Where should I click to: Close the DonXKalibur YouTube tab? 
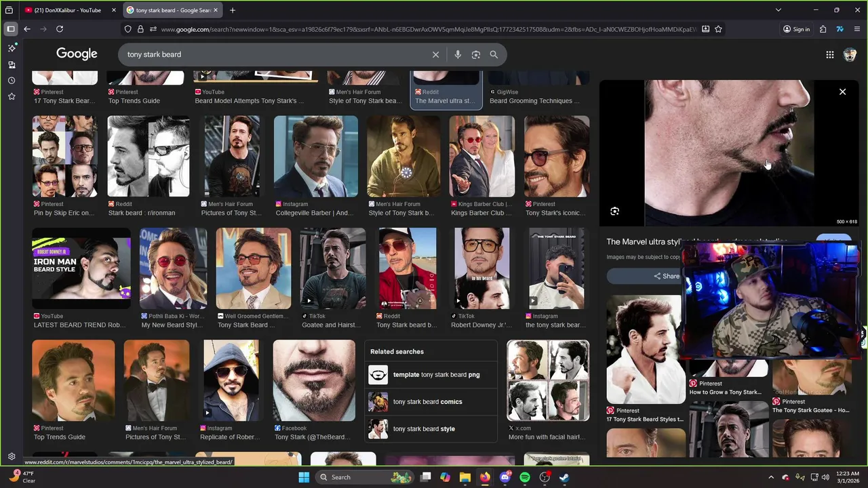pyautogui.click(x=113, y=10)
